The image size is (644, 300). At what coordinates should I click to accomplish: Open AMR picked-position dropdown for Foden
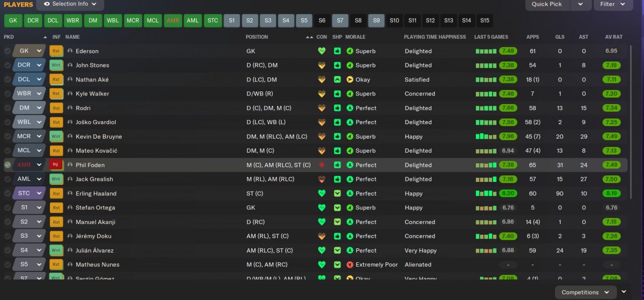coord(29,165)
